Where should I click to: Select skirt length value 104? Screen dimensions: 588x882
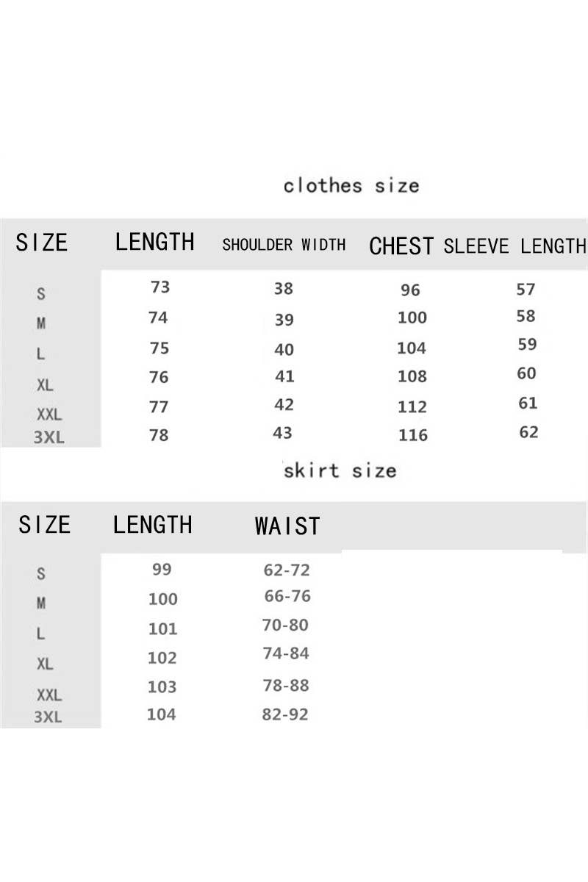click(162, 714)
